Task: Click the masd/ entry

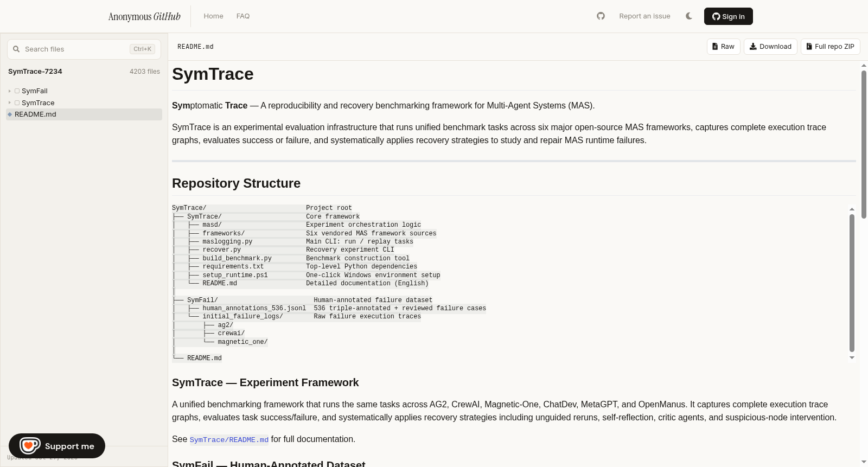Action: coord(212,225)
